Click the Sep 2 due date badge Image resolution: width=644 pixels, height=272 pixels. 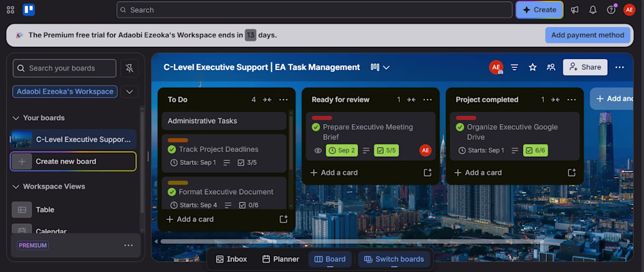342,150
